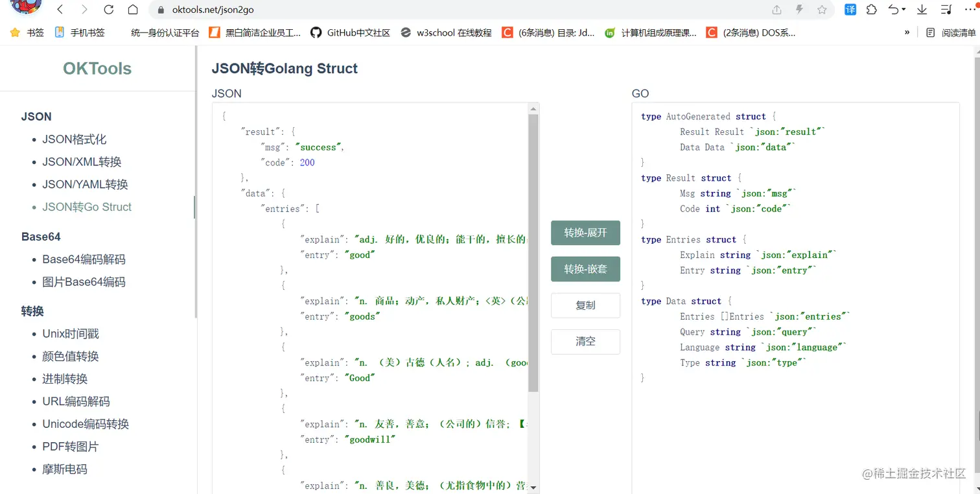
Task: Open Base64编码解码 in the sidebar
Action: click(x=84, y=259)
